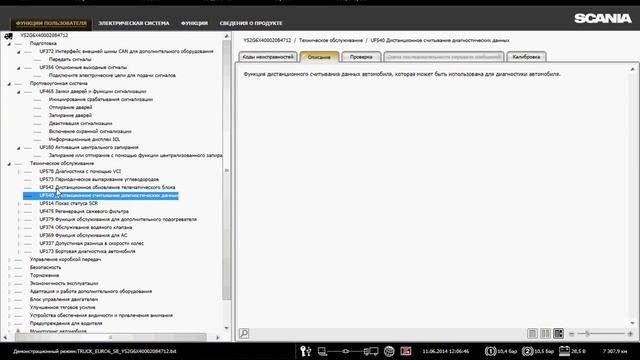This screenshot has height=360, width=640.
Task: Collapse the Подготовка tree node
Action: coord(9,44)
